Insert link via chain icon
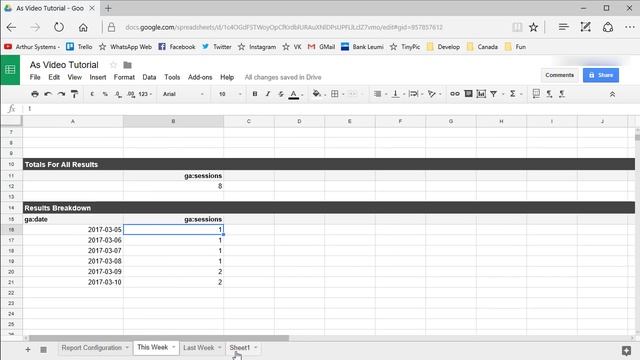640x360 pixels. tap(455, 94)
